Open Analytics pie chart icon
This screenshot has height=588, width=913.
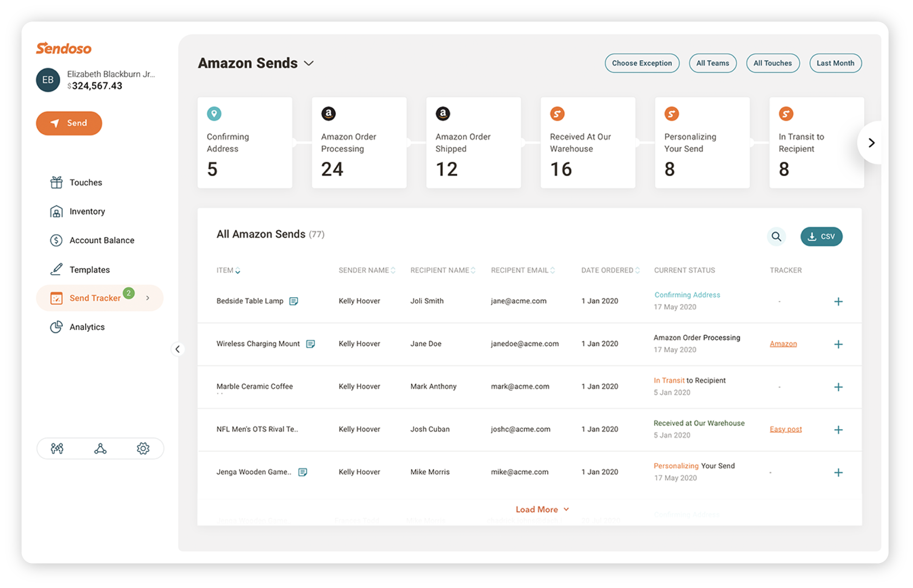(x=56, y=327)
